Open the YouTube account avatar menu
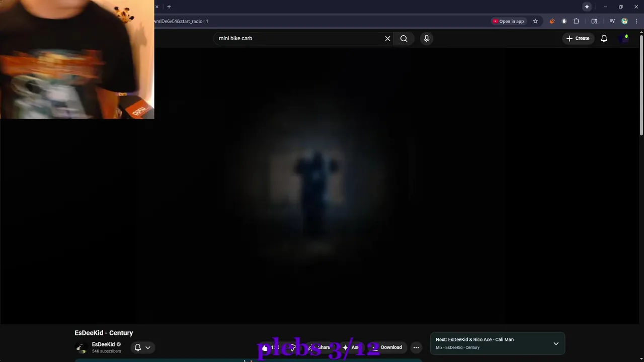The height and width of the screenshot is (362, 644). point(625,38)
